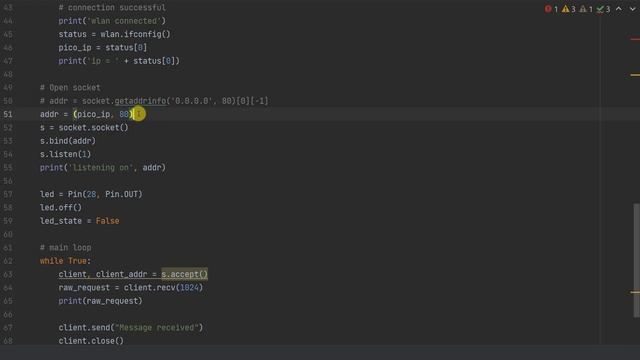Click the red error stripe mark on scrollbar

[x=635, y=39]
